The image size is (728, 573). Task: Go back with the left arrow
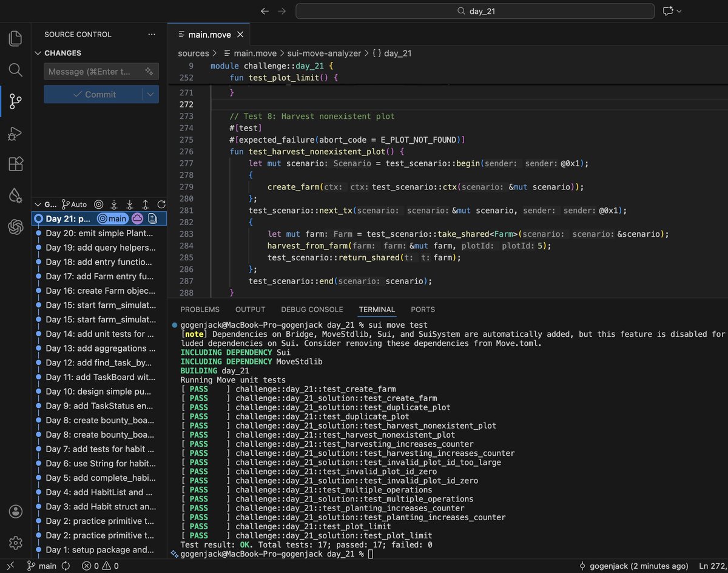[264, 11]
